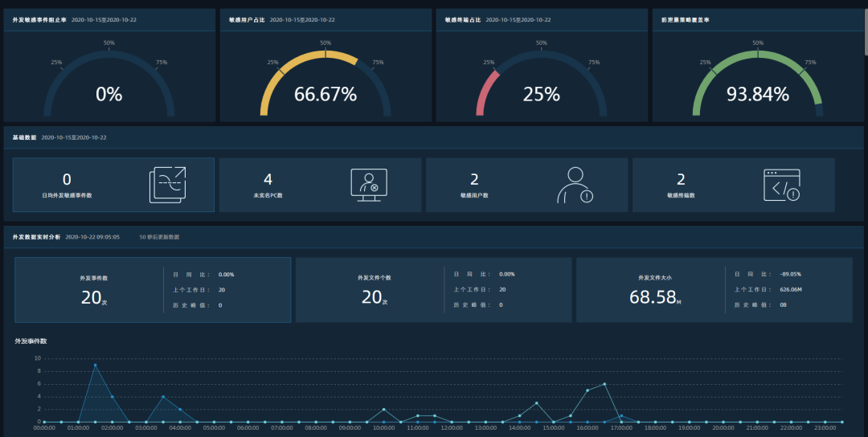Click the 外发数据实时分析 section header
This screenshot has width=868, height=437.
click(35, 237)
